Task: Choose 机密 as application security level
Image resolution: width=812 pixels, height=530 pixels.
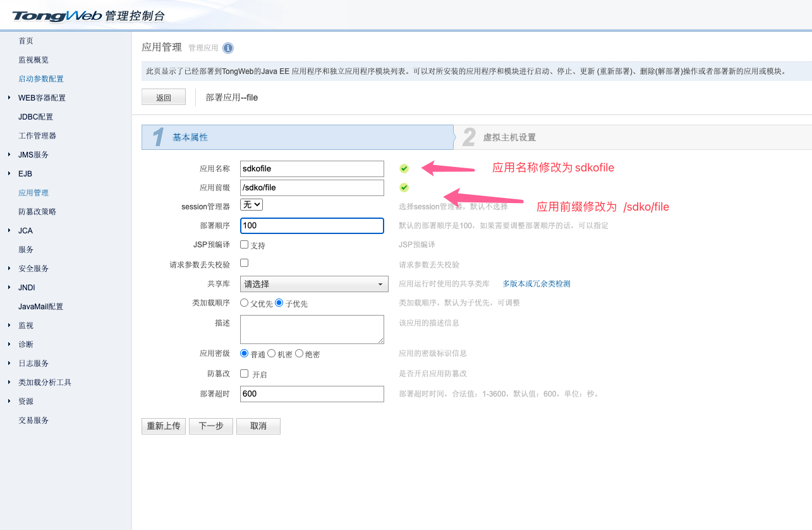Action: point(272,354)
